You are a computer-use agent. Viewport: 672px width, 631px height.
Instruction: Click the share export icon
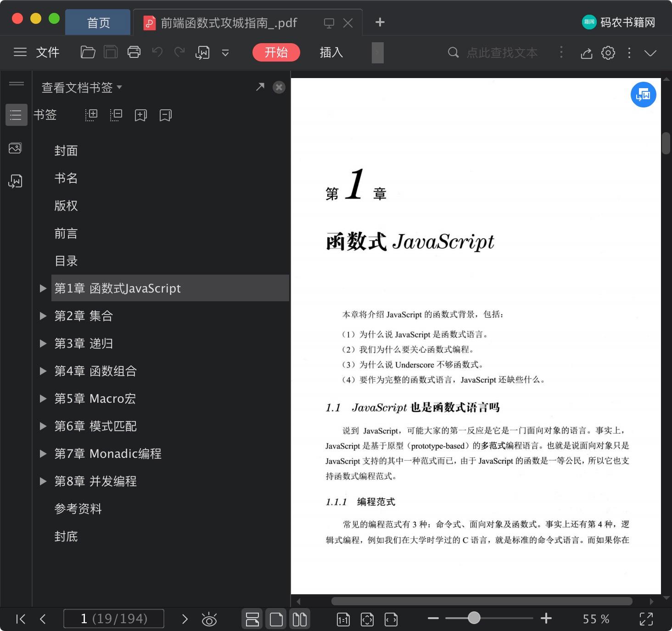point(587,53)
